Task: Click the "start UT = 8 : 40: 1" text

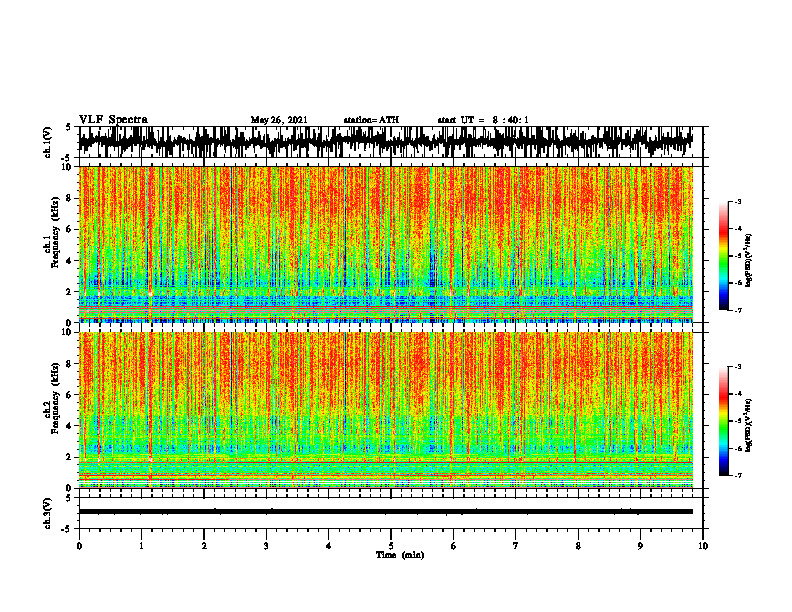Action: point(483,120)
